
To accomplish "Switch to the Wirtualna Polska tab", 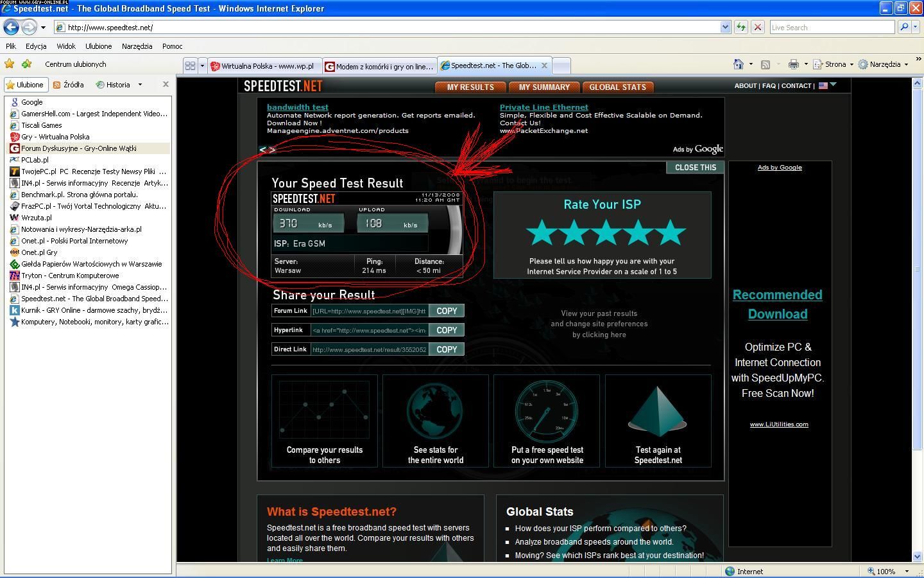I will [264, 66].
